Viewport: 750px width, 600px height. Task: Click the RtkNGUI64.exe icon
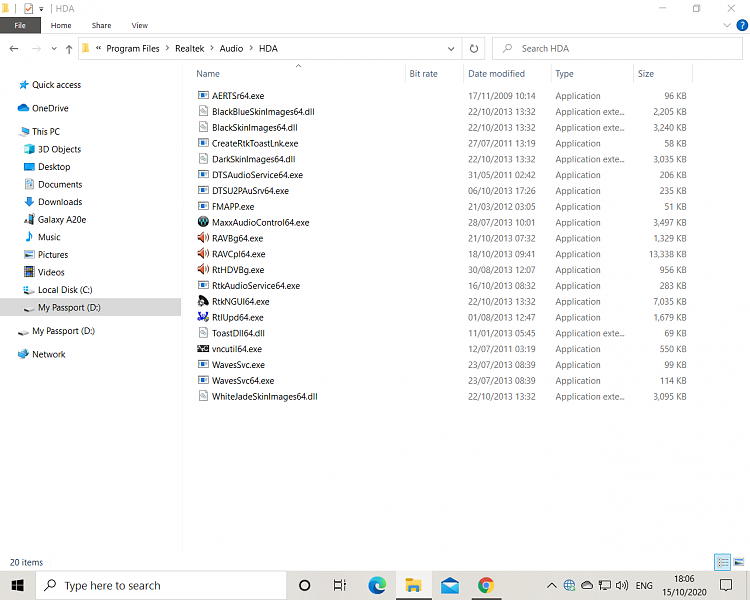pos(203,301)
